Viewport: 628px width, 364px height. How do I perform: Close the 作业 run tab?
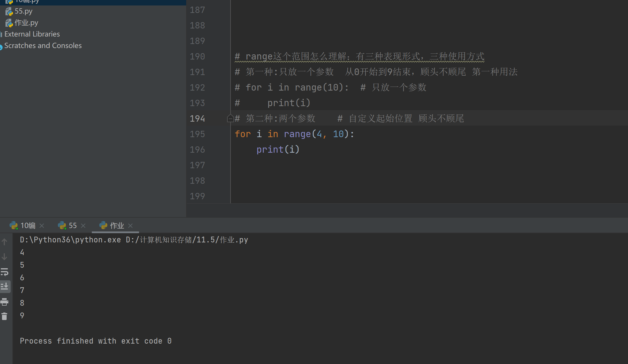click(130, 226)
